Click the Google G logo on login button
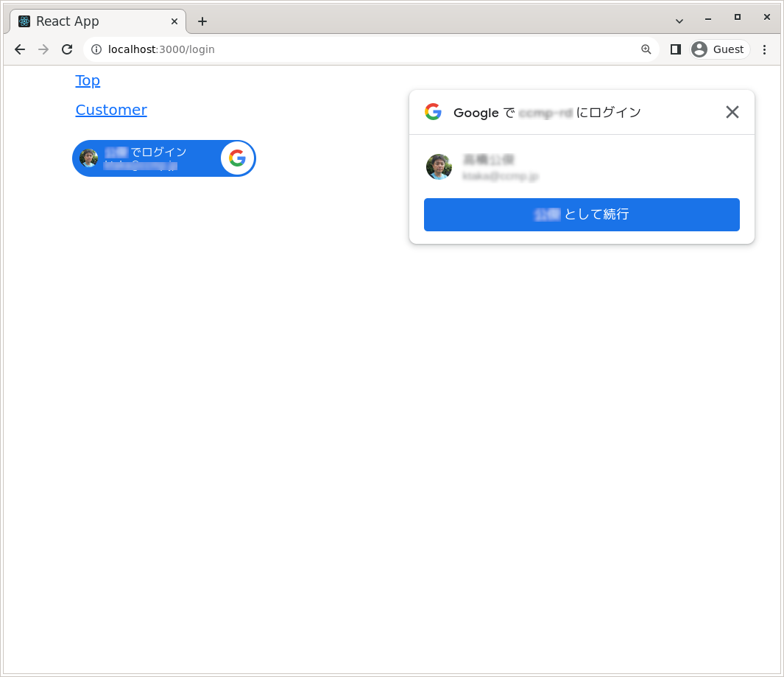The height and width of the screenshot is (677, 784). (x=238, y=158)
